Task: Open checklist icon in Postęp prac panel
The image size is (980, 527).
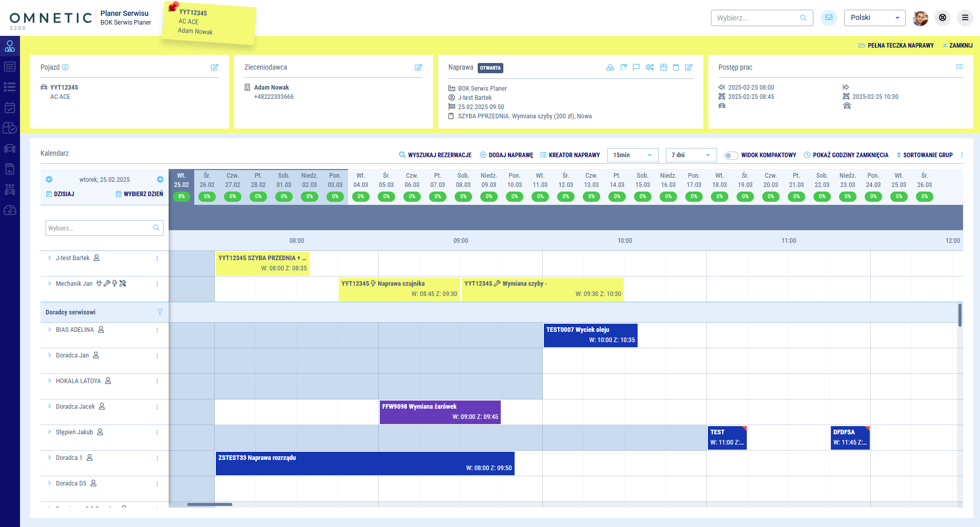Action: point(959,67)
